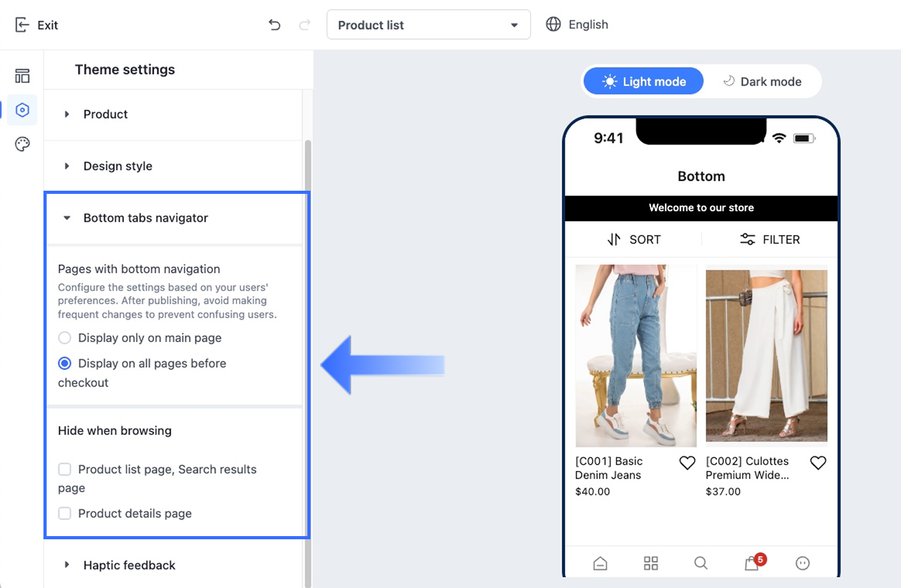This screenshot has width=901, height=588.
Task: Click the Pages with bottom navigation heading
Action: [x=139, y=269]
